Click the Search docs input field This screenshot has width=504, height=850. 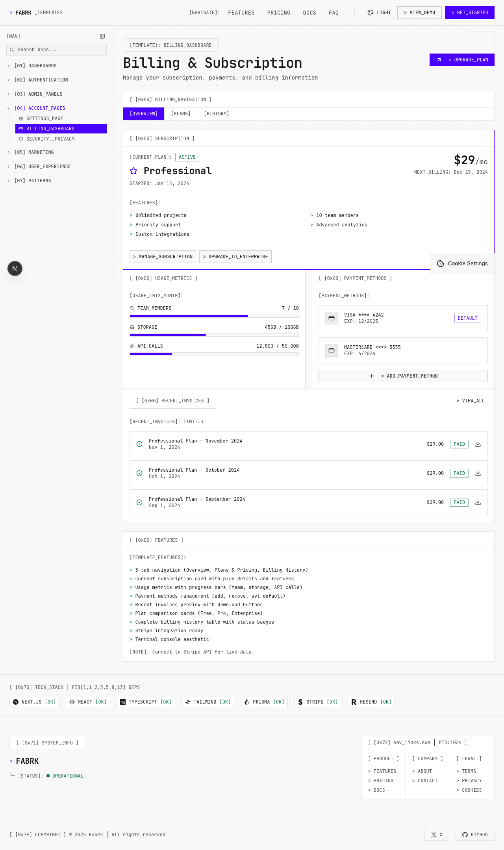click(x=57, y=50)
